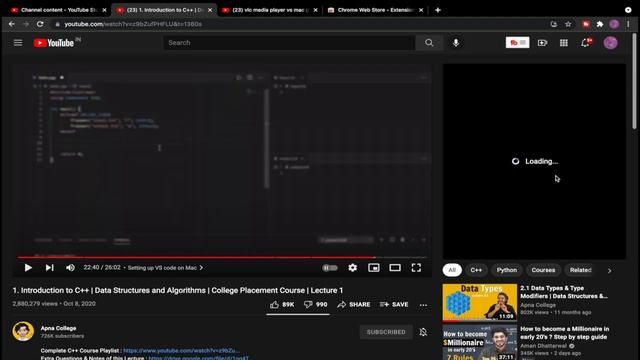Click the SAVE to playlist button

point(394,304)
